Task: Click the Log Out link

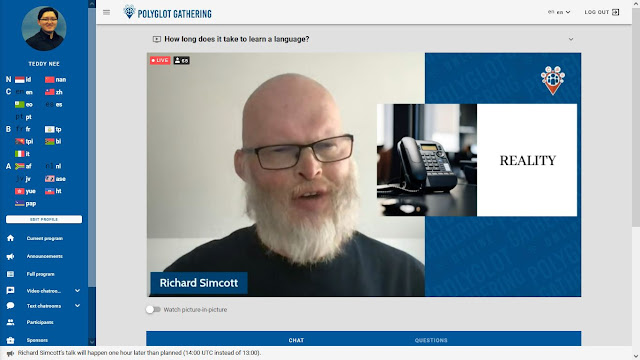Action: [597, 12]
